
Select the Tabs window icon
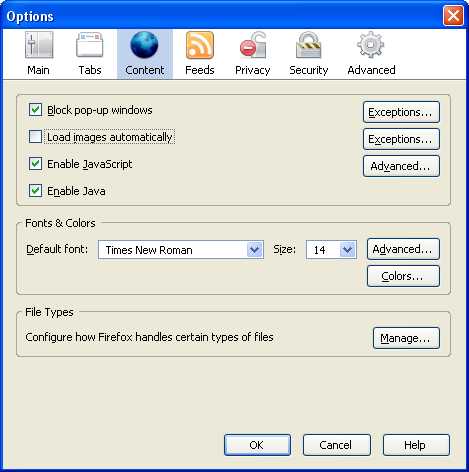(90, 45)
